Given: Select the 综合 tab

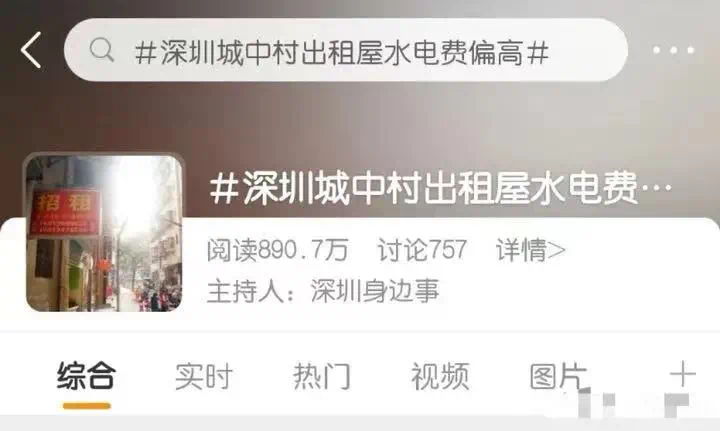Looking at the screenshot, I should pos(86,376).
